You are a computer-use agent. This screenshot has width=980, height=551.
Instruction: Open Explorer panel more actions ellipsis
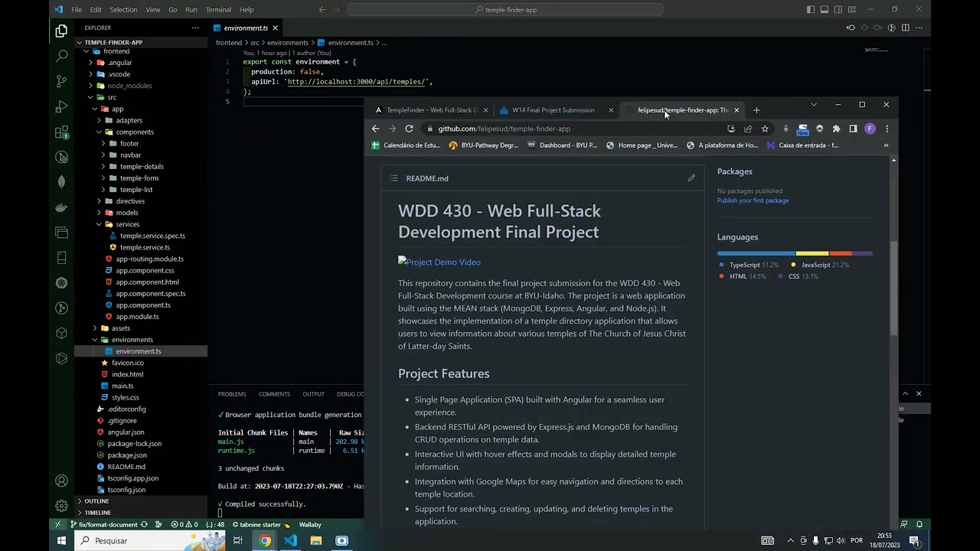(x=195, y=28)
